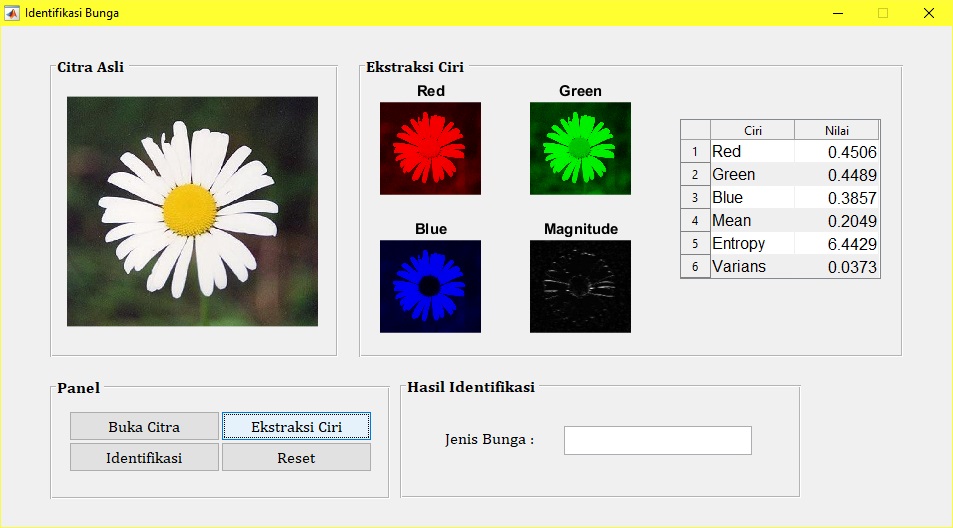Click the Red channel thumbnail

coord(430,148)
